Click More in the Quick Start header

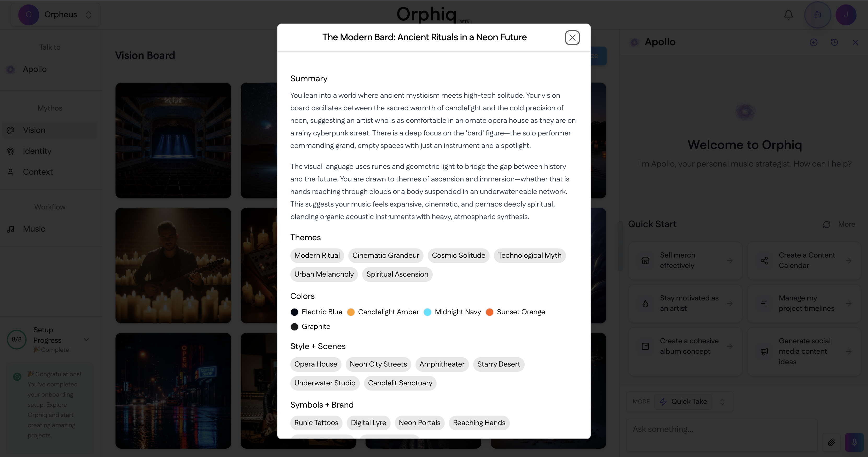pos(846,224)
